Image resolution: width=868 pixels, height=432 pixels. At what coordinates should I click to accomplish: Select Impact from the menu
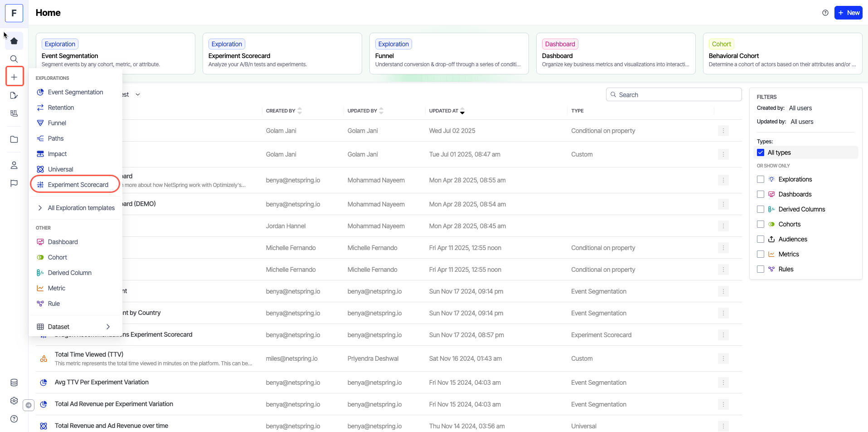tap(75, 154)
